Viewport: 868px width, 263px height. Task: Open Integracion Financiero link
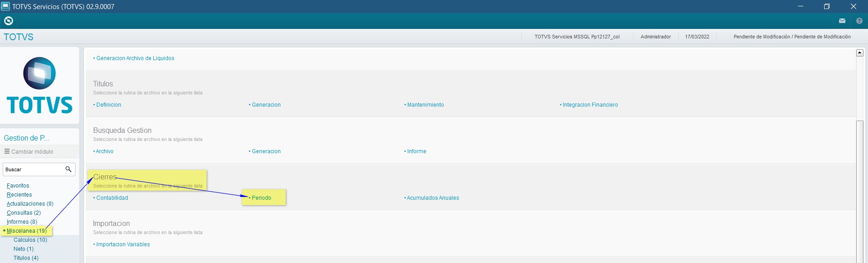[x=590, y=105]
